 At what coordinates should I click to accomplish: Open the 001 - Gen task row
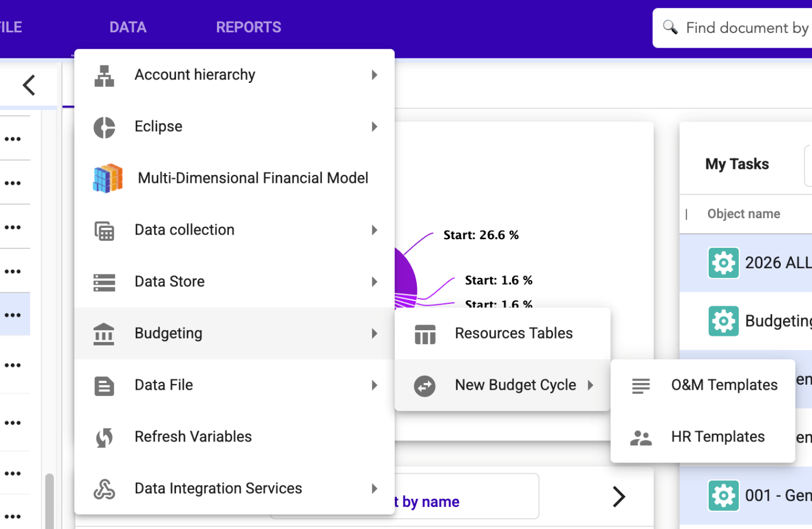coord(746,495)
